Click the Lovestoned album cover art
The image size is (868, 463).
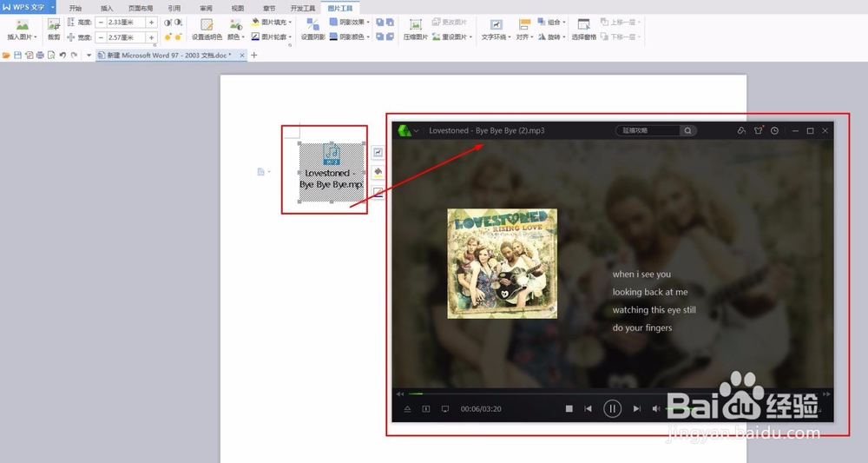pyautogui.click(x=502, y=263)
